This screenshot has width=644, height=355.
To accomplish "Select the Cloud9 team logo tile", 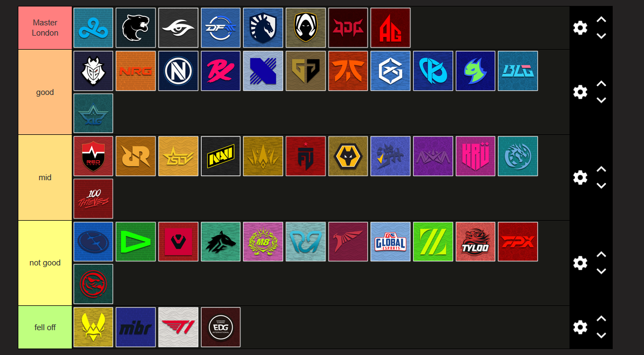I will pyautogui.click(x=93, y=28).
